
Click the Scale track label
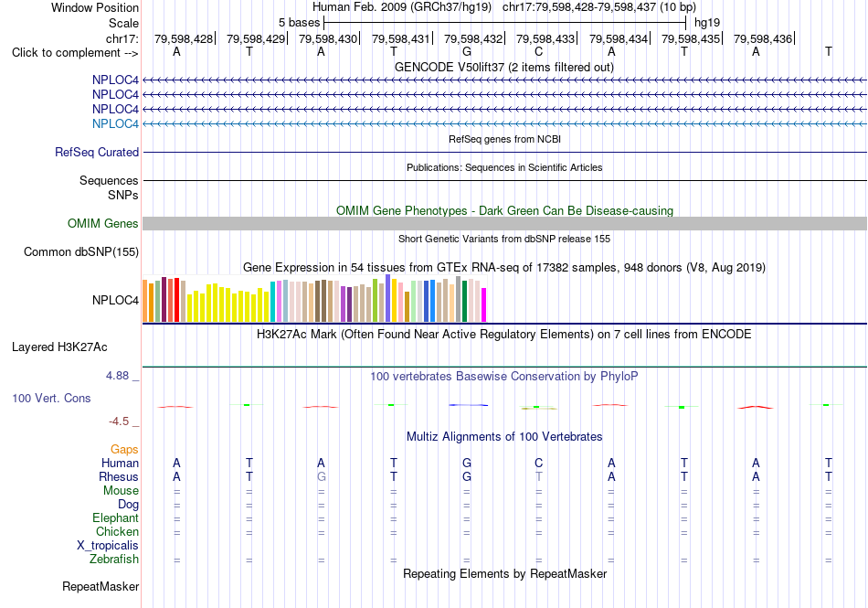pos(123,23)
